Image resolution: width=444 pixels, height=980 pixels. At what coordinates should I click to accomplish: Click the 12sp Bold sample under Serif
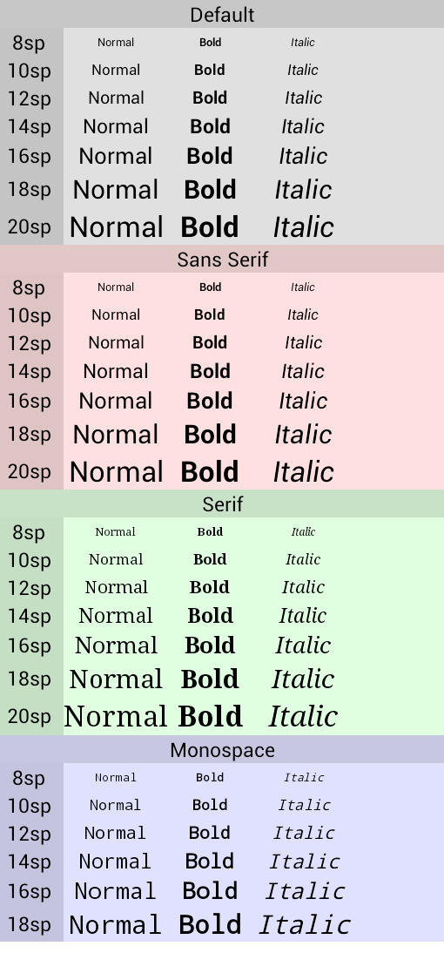210,587
